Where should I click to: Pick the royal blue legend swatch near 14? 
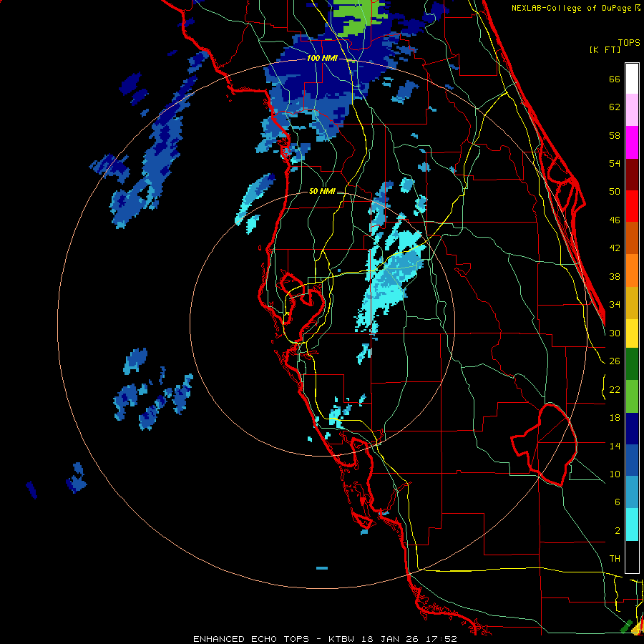632,460
